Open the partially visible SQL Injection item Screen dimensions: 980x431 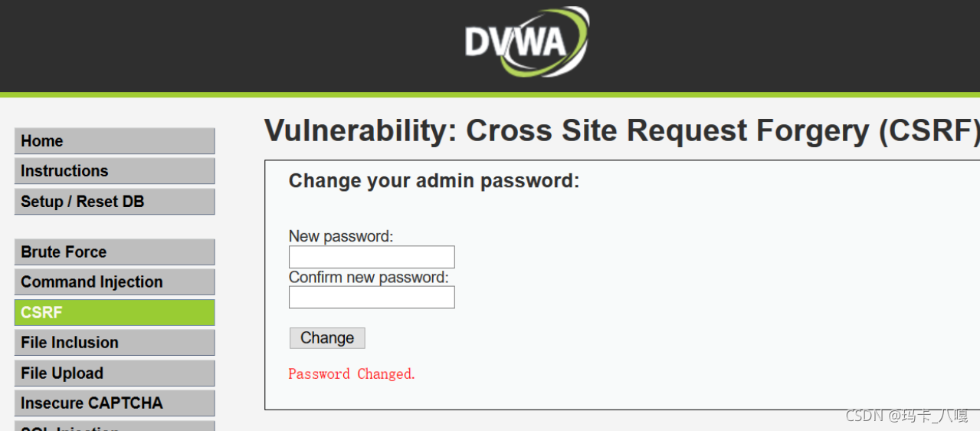tap(114, 426)
